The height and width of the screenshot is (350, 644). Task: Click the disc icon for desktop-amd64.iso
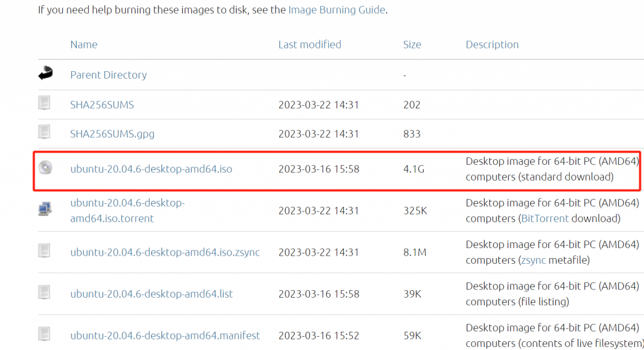coord(45,167)
